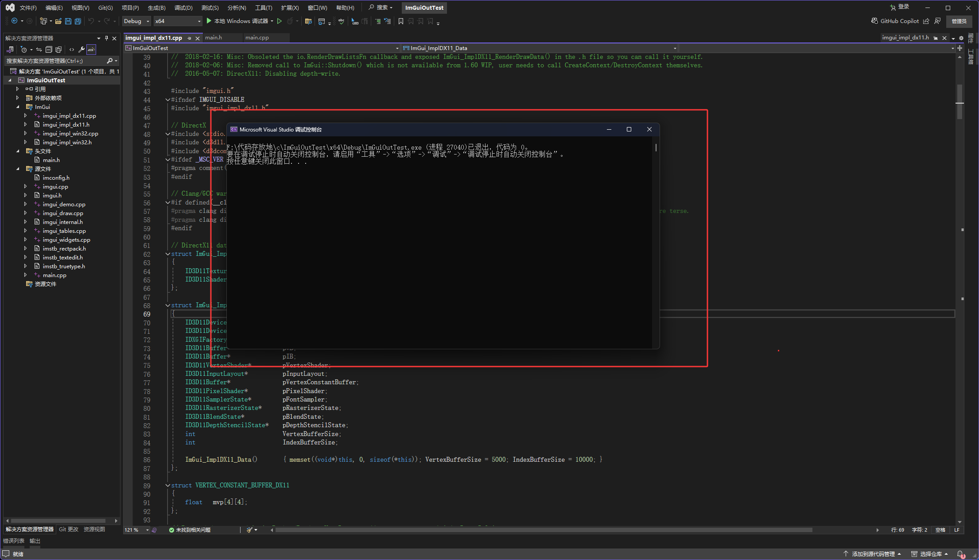The image size is (979, 560).
Task: Collapse the 源文件 folder node
Action: pos(18,169)
